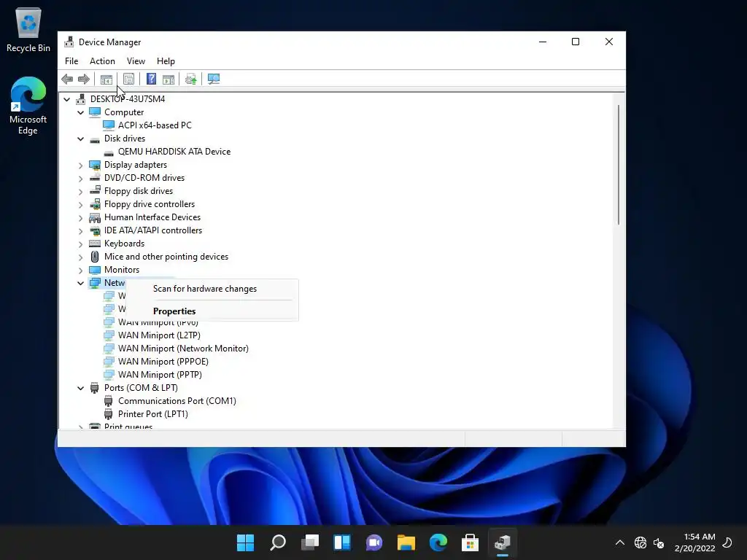The height and width of the screenshot is (560, 747).
Task: Open the Help menu
Action: pos(166,61)
